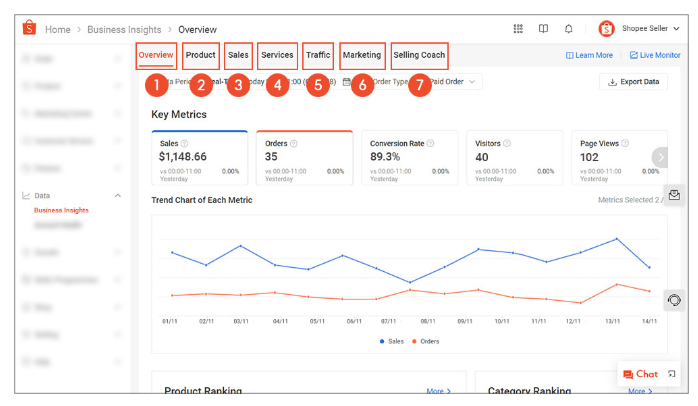The height and width of the screenshot is (406, 698).
Task: Switch to the Product tab
Action: 201,55
